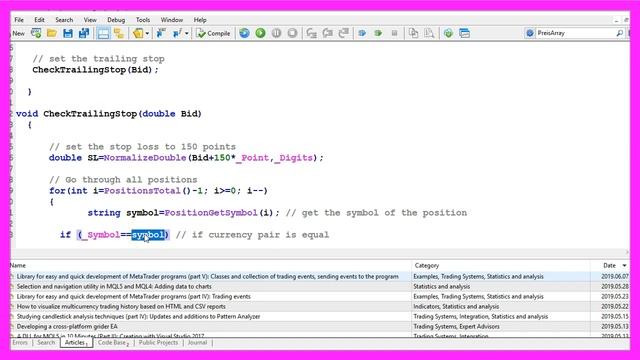The image size is (640, 360).
Task: Sort articles by Date column header
Action: tap(609, 265)
